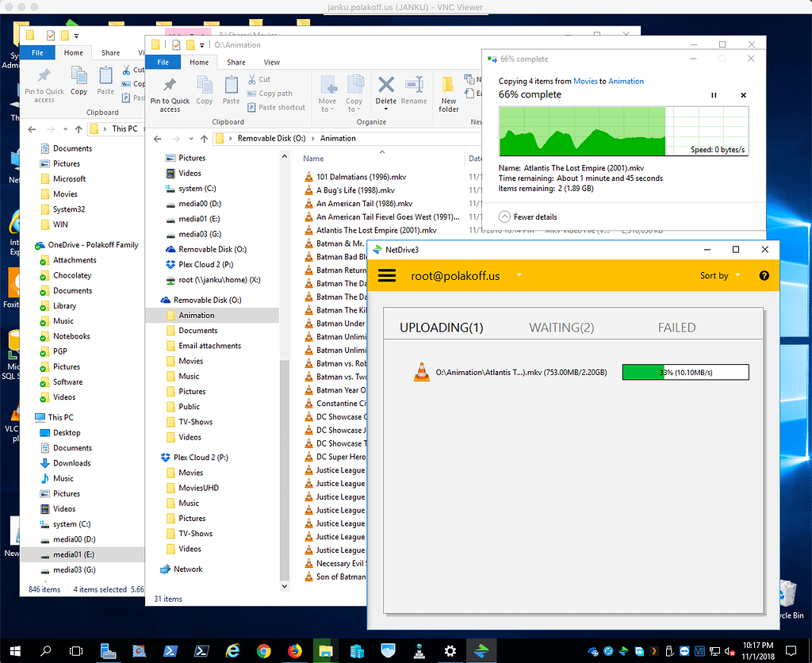This screenshot has width=812, height=663.
Task: Toggle the NetDrive3 hamburger menu
Action: (x=387, y=275)
